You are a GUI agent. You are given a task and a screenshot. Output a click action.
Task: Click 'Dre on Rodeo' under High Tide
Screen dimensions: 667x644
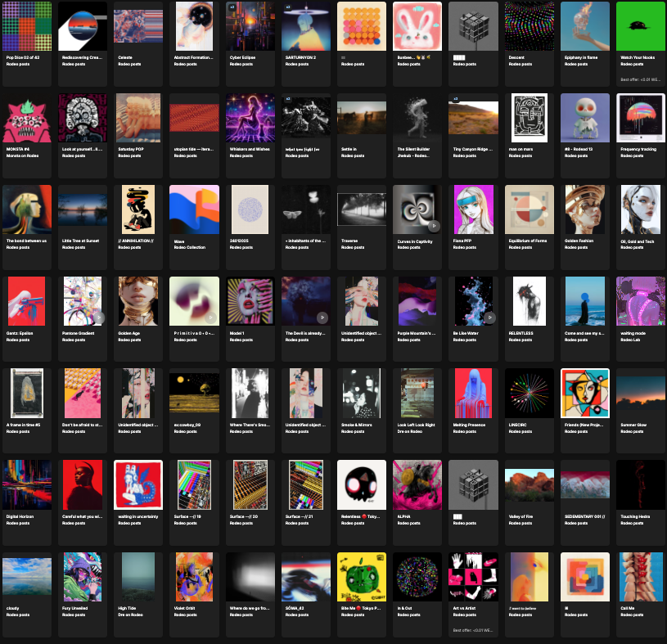tap(131, 615)
